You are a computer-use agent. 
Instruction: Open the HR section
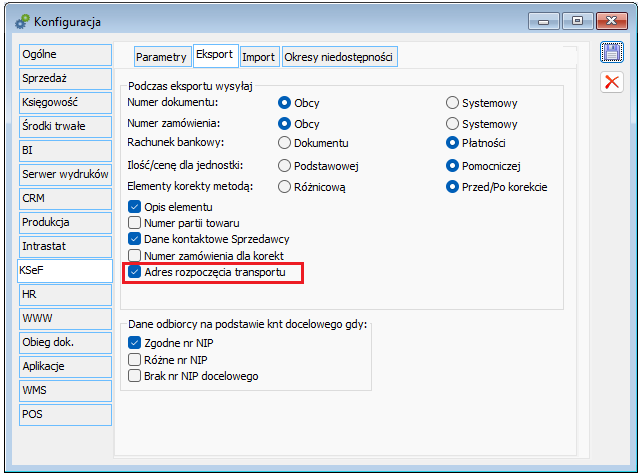coord(65,295)
